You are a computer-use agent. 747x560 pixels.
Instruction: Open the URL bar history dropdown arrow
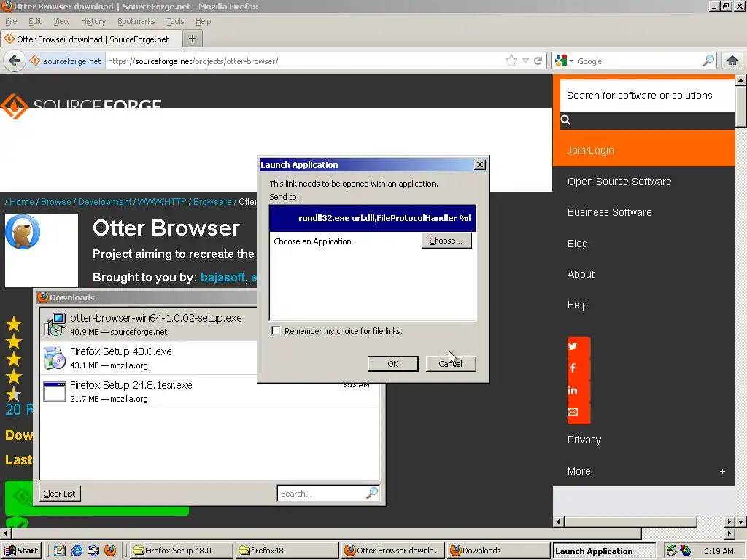click(x=525, y=61)
